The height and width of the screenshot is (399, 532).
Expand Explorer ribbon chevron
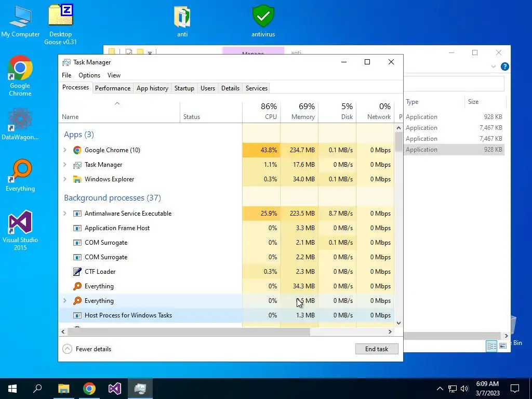[x=494, y=66]
